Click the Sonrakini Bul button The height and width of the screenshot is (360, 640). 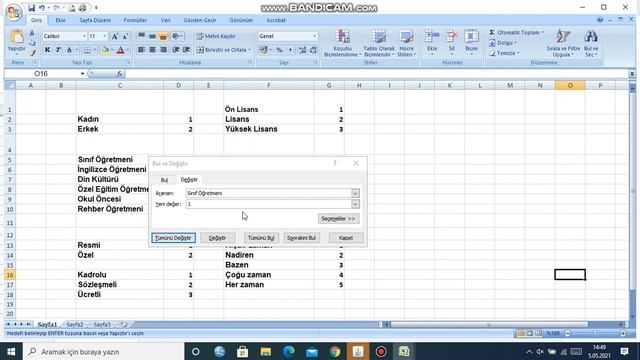coord(301,238)
